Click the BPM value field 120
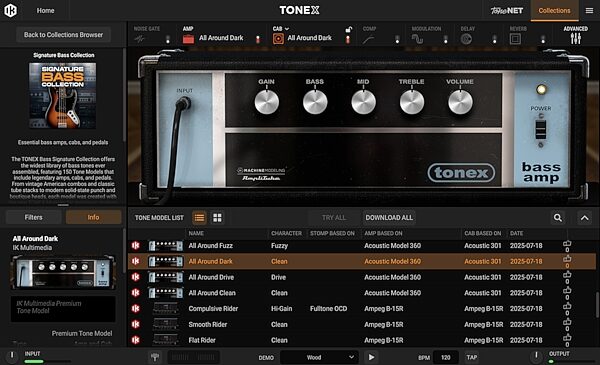Viewport: 600px width, 365px height. (x=446, y=357)
